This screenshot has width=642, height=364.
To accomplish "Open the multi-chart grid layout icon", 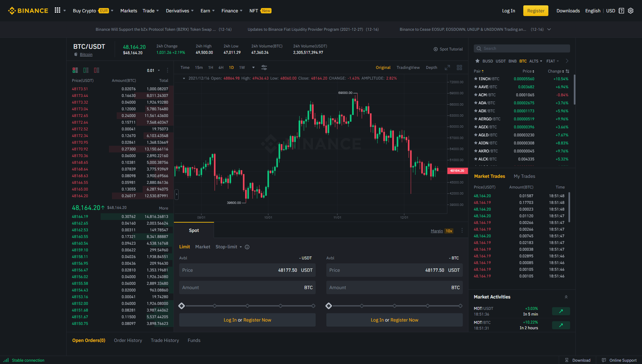I will click(459, 68).
